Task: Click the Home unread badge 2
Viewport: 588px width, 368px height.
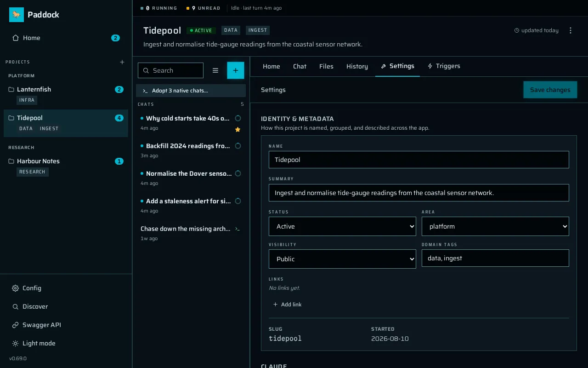Action: [115, 38]
